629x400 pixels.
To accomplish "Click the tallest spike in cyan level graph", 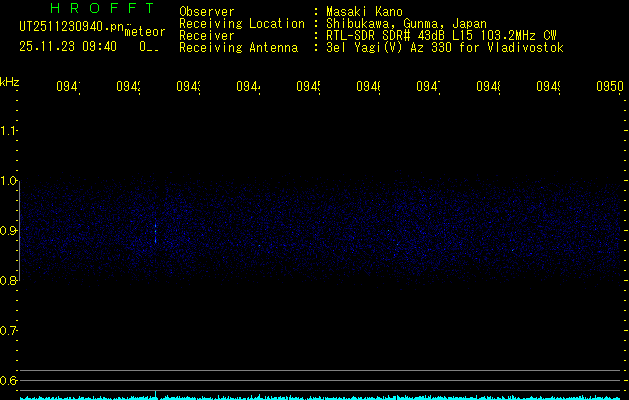I will (155, 394).
